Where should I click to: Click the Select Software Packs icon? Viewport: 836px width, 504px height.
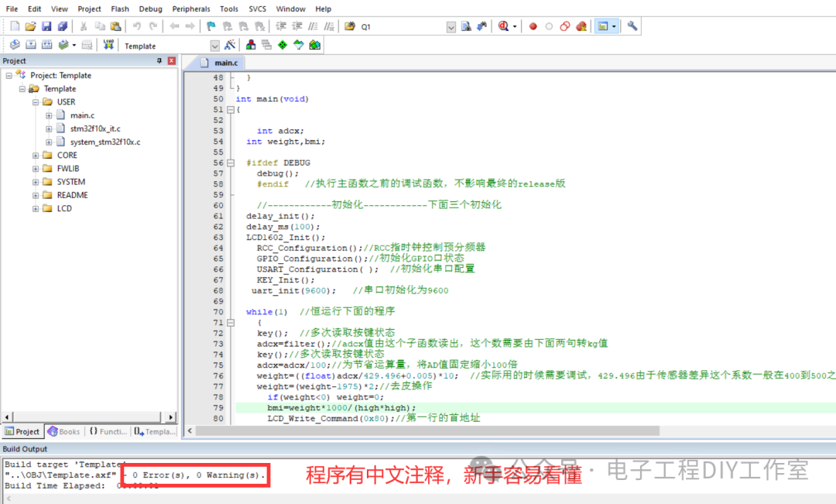299,45
